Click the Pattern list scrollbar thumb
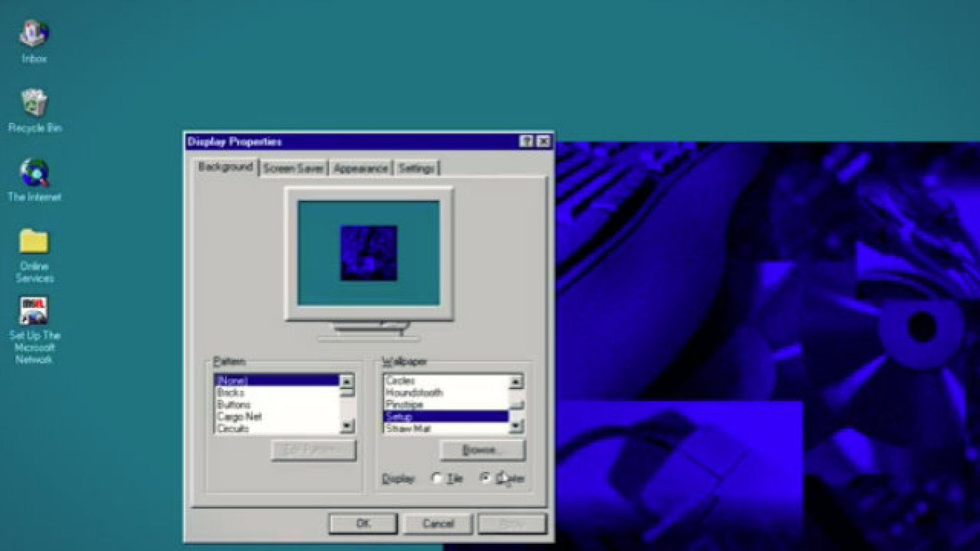 coord(347,393)
